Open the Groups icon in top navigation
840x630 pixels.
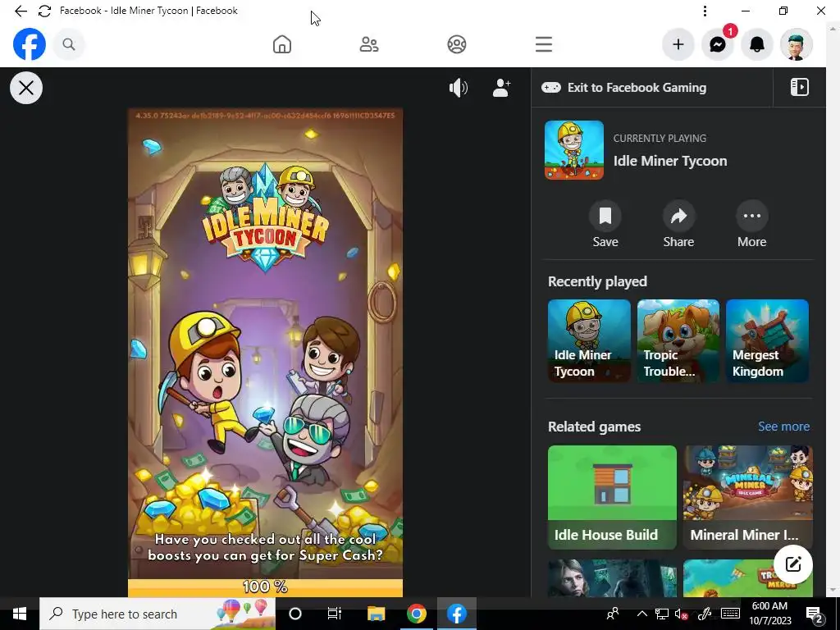[x=456, y=44]
